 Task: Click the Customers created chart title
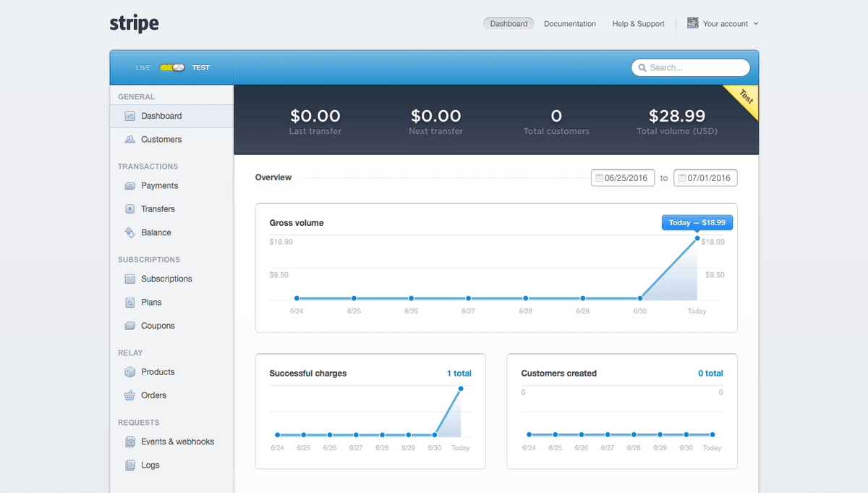[x=559, y=374]
